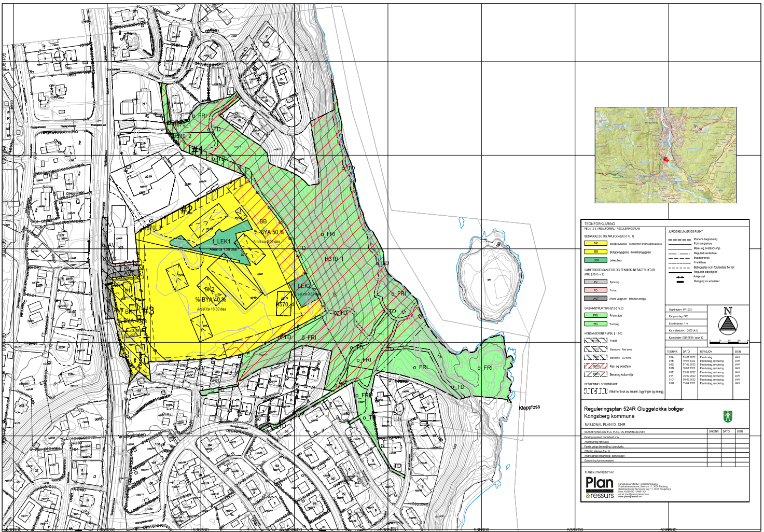
Task: Click 'Boligbebyggelse - blokkbebyggelse' legend text
Action: pyautogui.click(x=630, y=252)
